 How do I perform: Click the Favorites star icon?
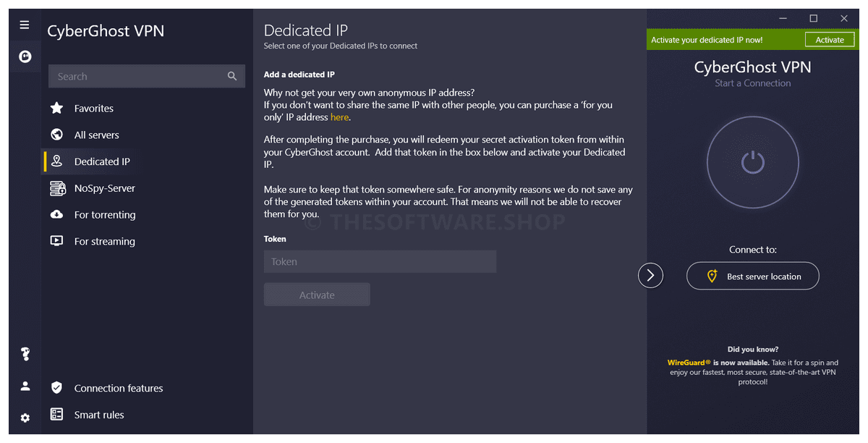tap(56, 108)
